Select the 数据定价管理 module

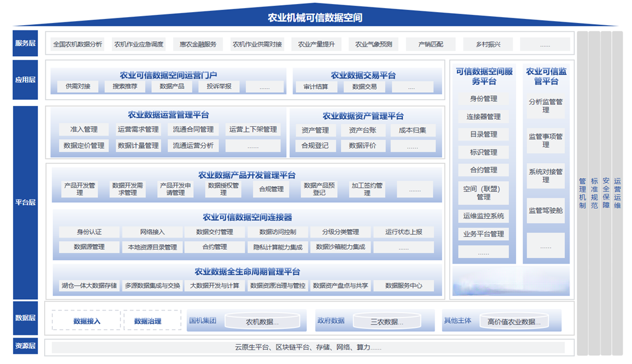[84, 146]
